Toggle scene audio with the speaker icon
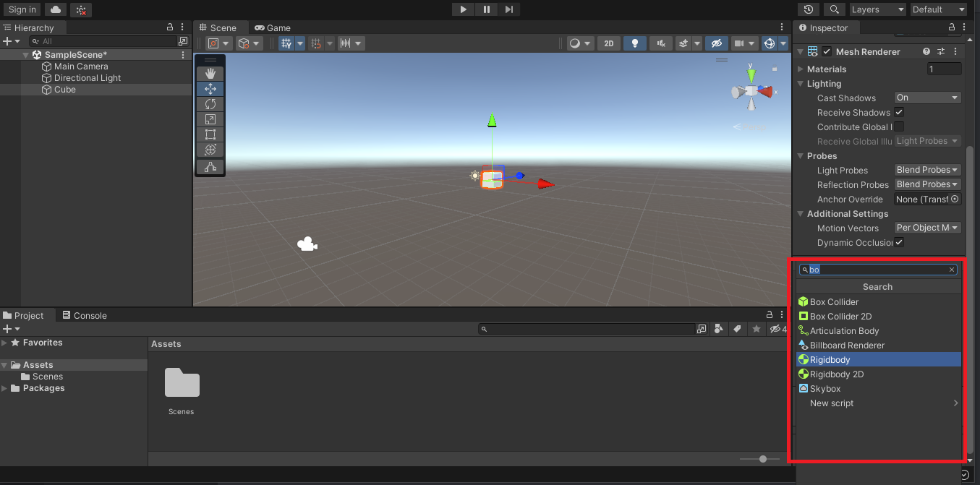The width and height of the screenshot is (980, 485). (660, 43)
